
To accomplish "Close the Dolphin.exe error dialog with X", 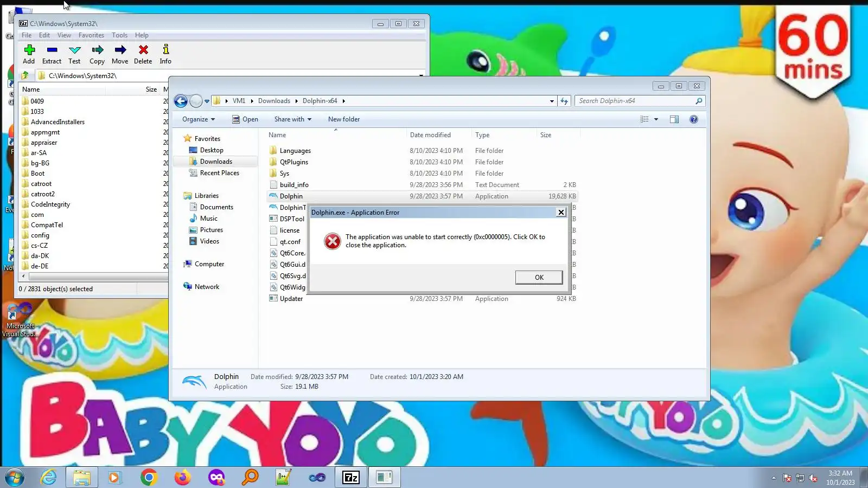I will (561, 212).
